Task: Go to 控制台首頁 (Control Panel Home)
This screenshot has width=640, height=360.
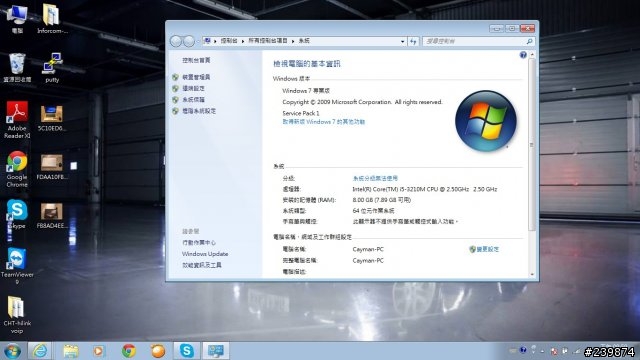Action: tap(196, 60)
